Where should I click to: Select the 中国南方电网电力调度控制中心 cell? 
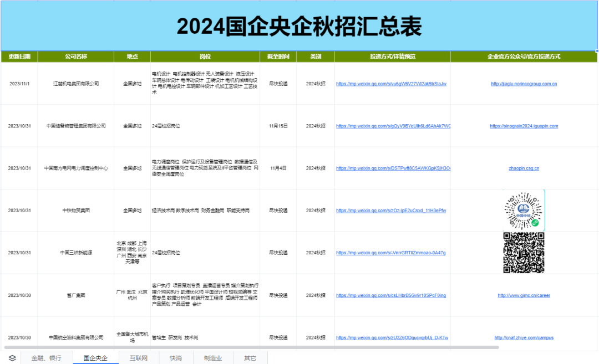[x=75, y=168]
